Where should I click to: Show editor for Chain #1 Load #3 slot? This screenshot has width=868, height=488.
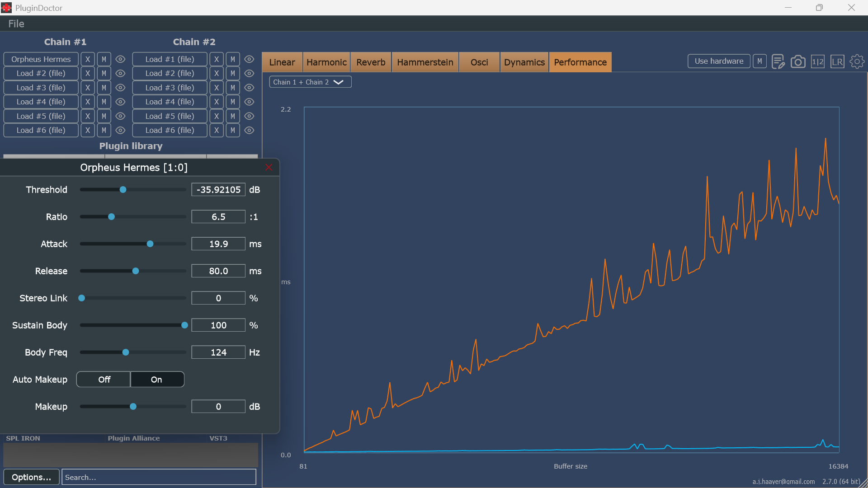point(120,88)
